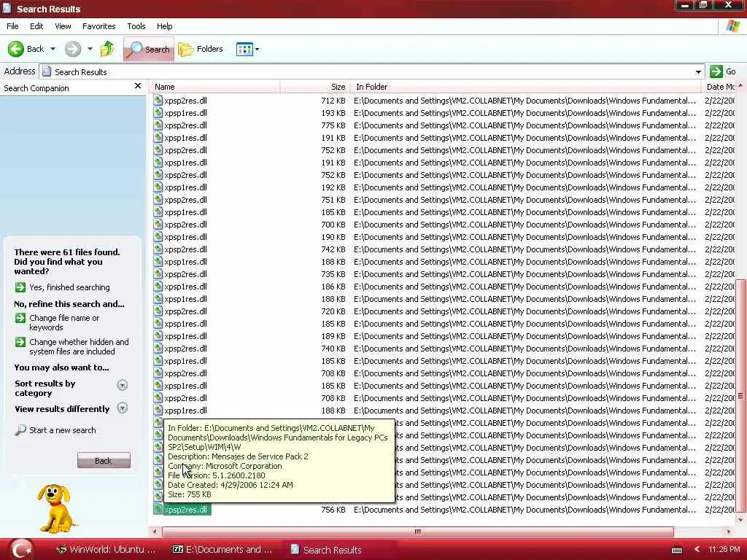Switch to 7-Zip E:\Documents and taskbar window
This screenshot has height=560, width=747.
click(222, 550)
